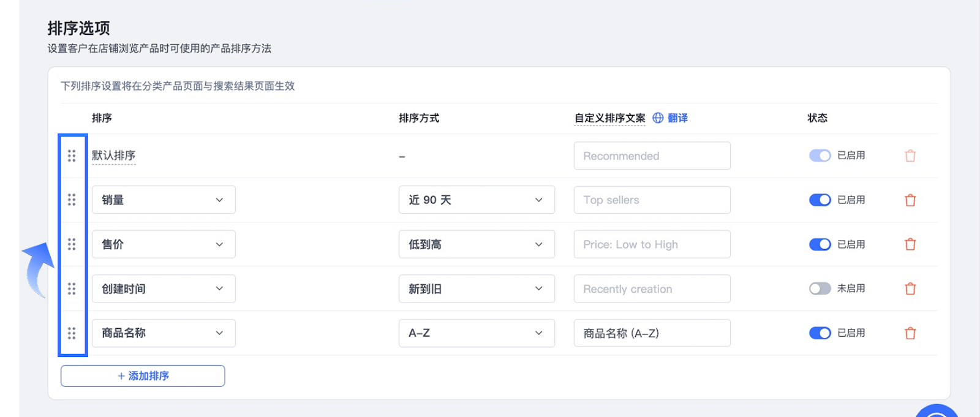Disable the 销量 sort toggle
The height and width of the screenshot is (417, 980).
pyautogui.click(x=820, y=200)
